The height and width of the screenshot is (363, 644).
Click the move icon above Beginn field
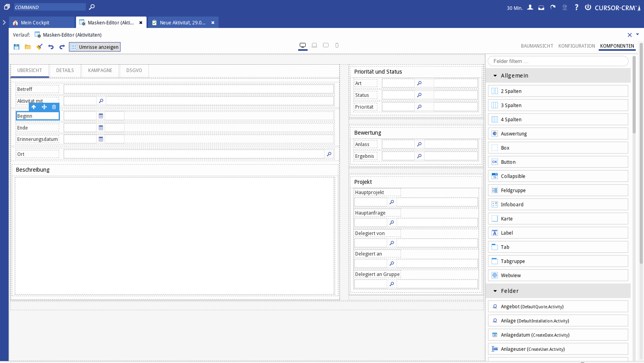pyautogui.click(x=44, y=107)
